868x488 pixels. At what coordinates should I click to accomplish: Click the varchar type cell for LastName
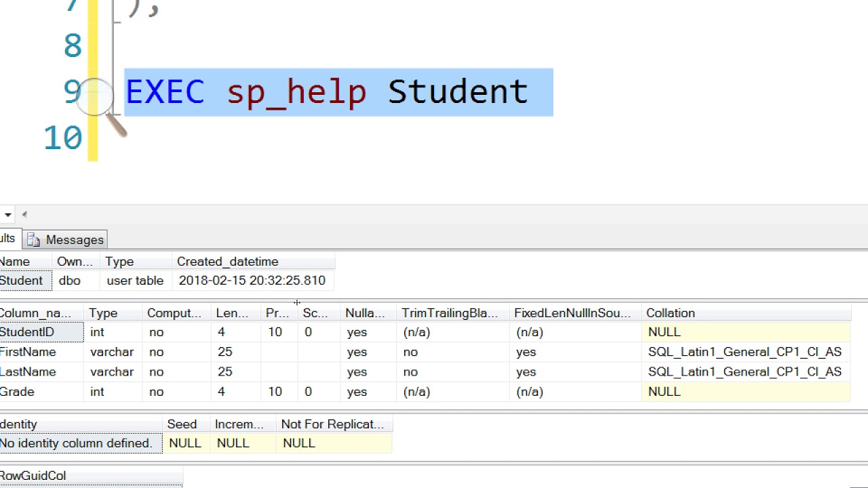click(x=114, y=371)
